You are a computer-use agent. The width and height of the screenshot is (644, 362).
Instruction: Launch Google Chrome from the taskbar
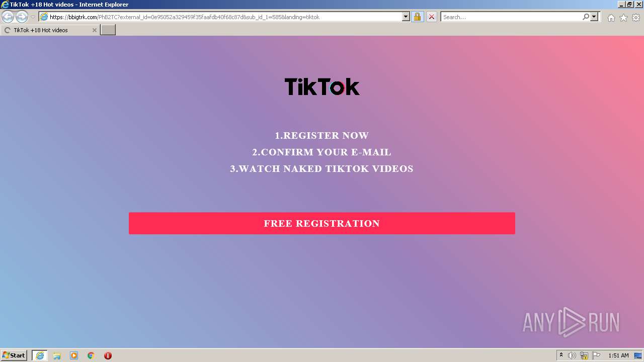pos(91,355)
